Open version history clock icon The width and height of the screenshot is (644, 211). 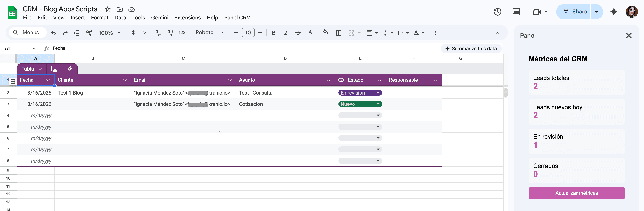click(497, 12)
